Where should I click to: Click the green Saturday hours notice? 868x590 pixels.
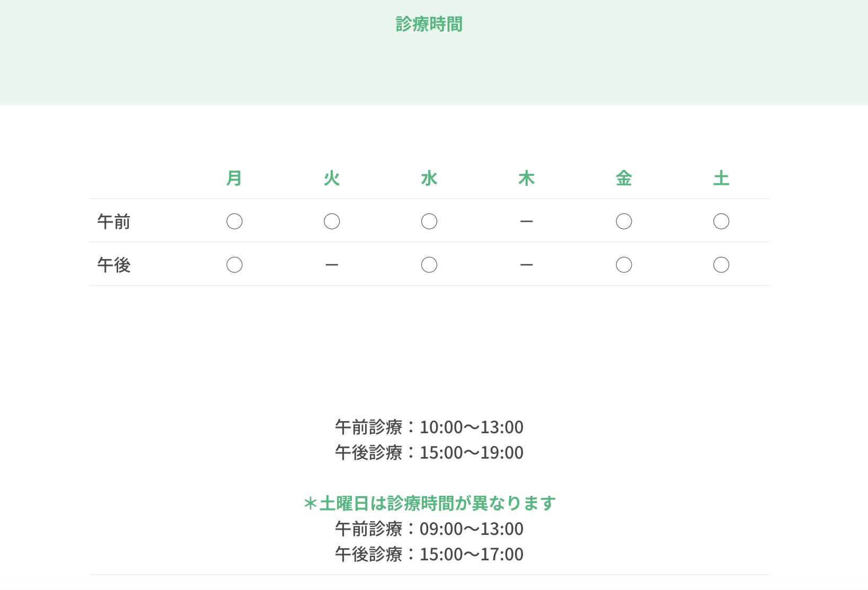click(429, 503)
